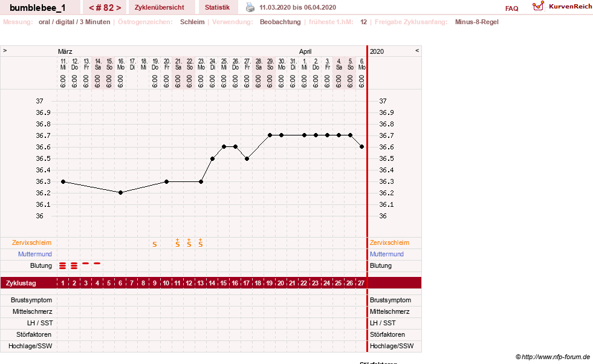Image resolution: width=593 pixels, height=364 pixels.
Task: Click the 2020 year label
Action: click(377, 51)
